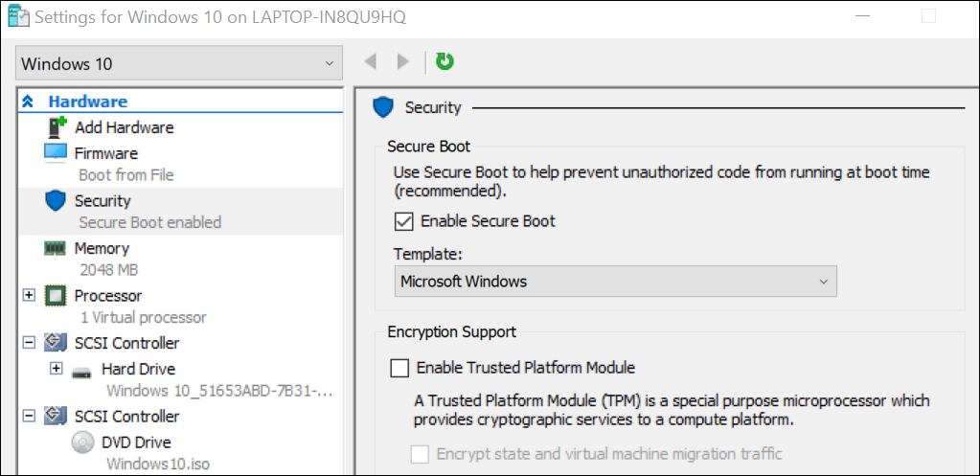Click the Add Hardware icon
The height and width of the screenshot is (476, 980).
[57, 127]
